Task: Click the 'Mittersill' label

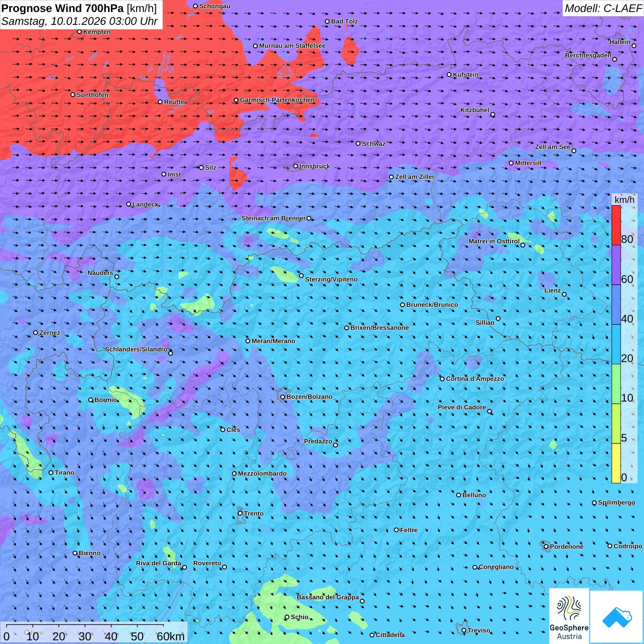Action: click(x=528, y=163)
